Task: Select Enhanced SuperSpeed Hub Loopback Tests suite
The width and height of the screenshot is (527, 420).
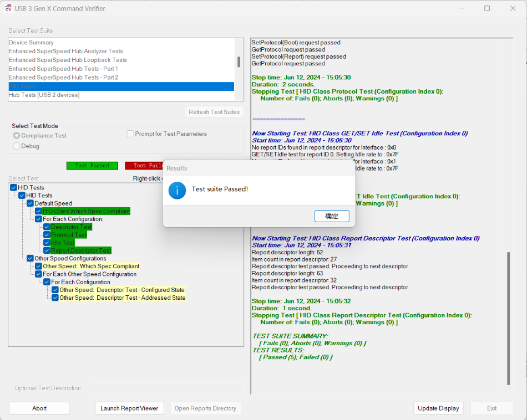Action: (121, 60)
